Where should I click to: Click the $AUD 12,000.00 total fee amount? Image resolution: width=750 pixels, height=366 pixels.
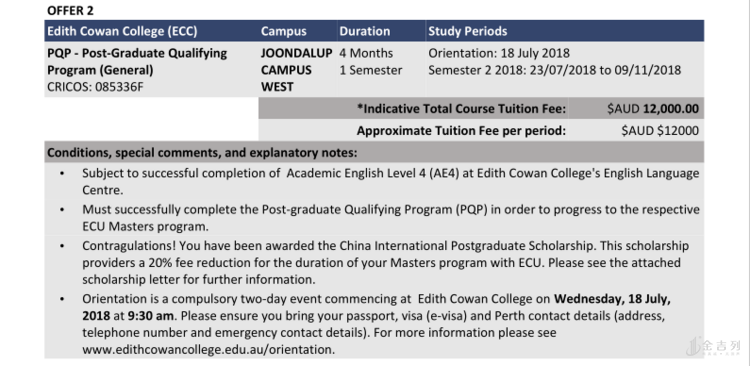tap(652, 109)
